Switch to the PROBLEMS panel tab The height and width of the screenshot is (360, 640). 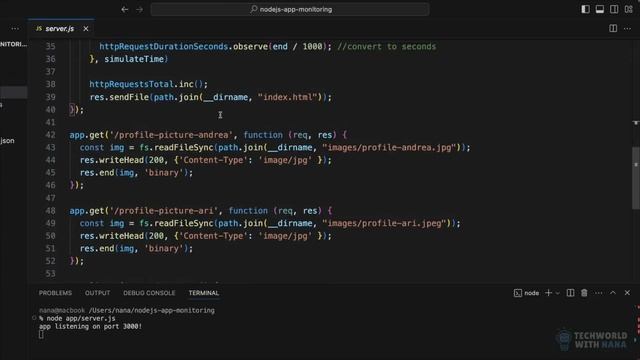(55, 293)
